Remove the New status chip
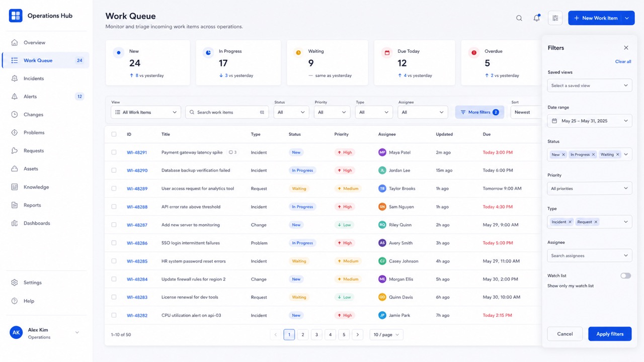The image size is (644, 362). 563,155
